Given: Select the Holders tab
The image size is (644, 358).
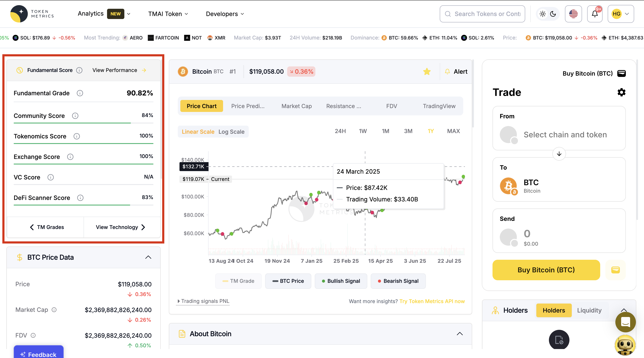Looking at the screenshot, I should (554, 310).
